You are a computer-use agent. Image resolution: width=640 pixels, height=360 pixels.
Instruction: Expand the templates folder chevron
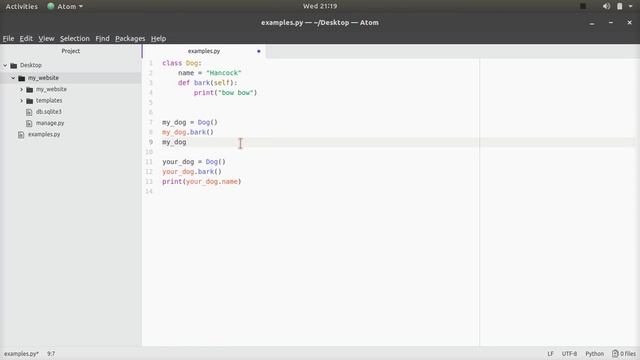[21, 100]
